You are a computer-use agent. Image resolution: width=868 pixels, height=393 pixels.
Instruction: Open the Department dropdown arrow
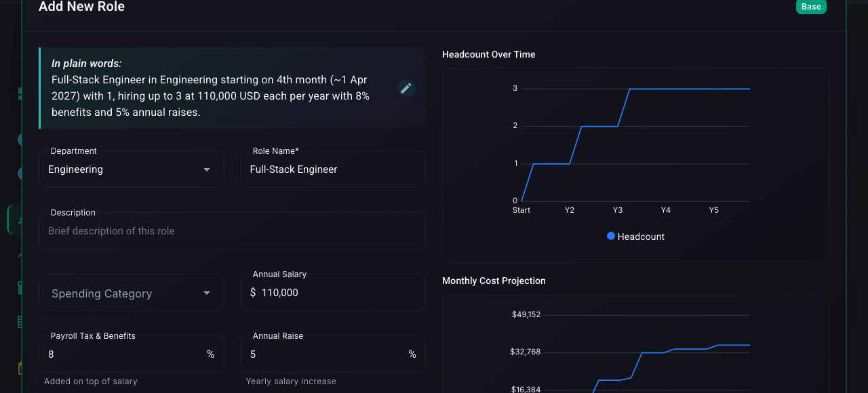point(207,169)
